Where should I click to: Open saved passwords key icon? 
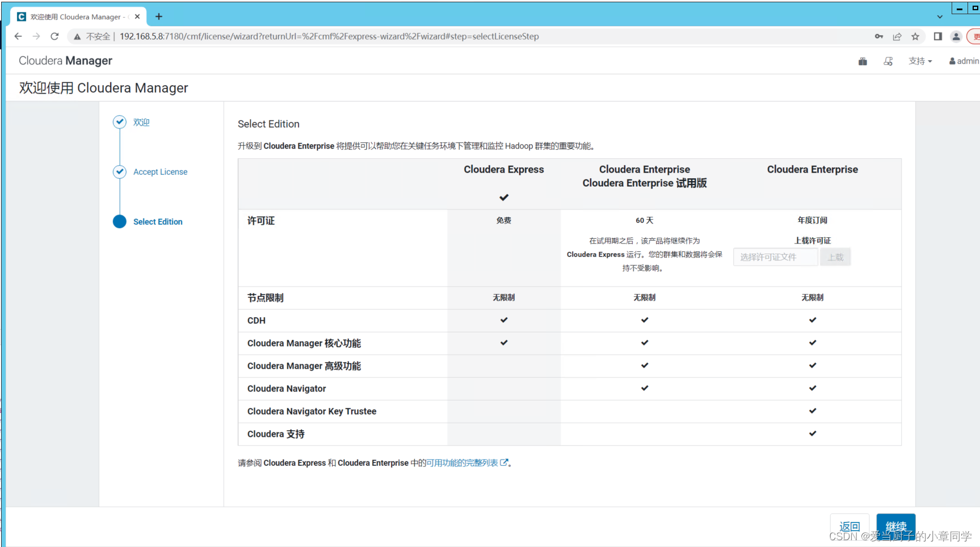click(x=879, y=36)
